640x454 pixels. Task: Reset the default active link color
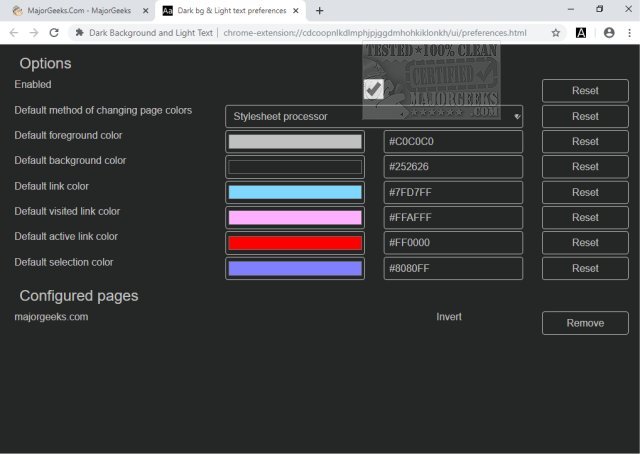pos(585,243)
